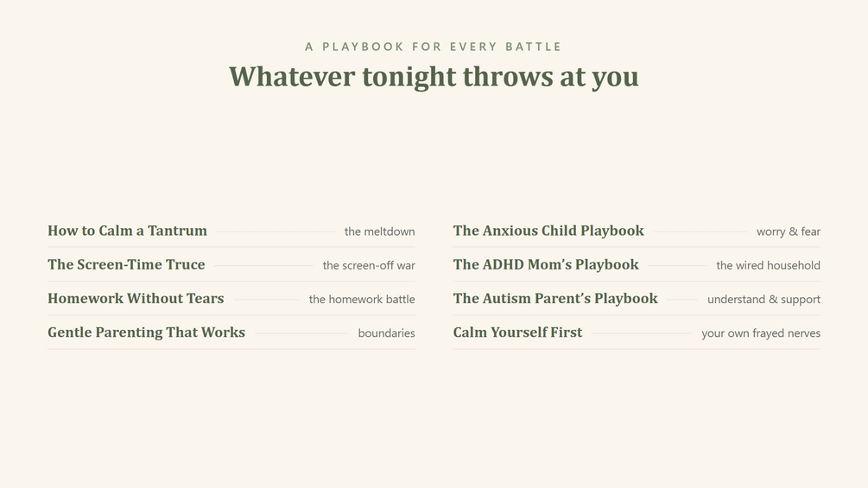Click the 'Whatever tonight throws at you' heading
Viewport: 868px width, 488px height.
click(x=434, y=77)
